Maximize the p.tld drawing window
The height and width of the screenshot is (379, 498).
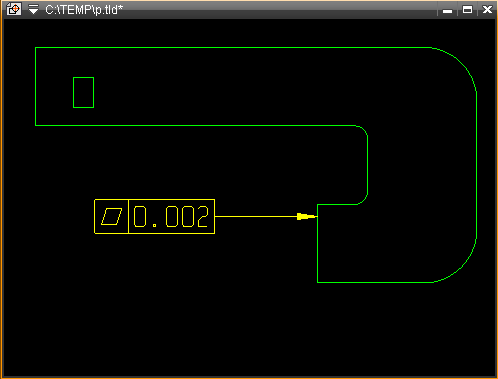[x=467, y=10]
